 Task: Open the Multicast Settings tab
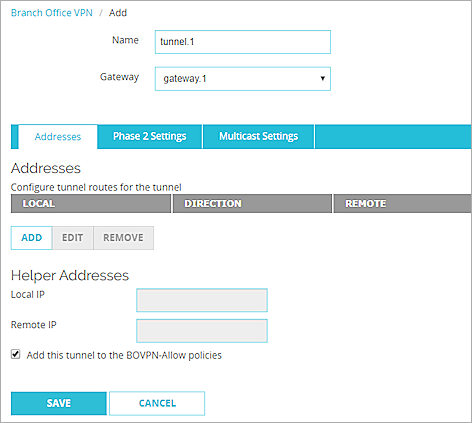(x=258, y=136)
